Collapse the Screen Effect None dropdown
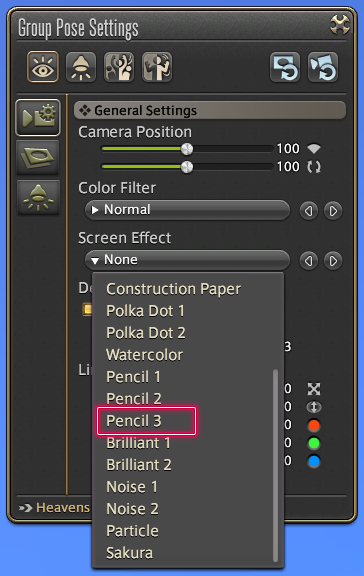 coord(187,260)
